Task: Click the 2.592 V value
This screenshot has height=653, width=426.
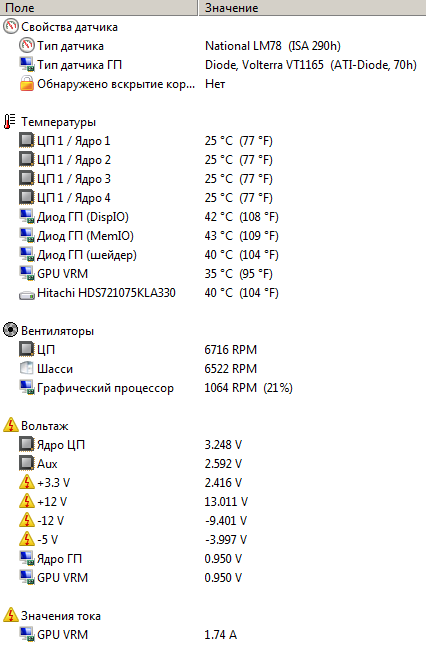Action: pyautogui.click(x=223, y=464)
